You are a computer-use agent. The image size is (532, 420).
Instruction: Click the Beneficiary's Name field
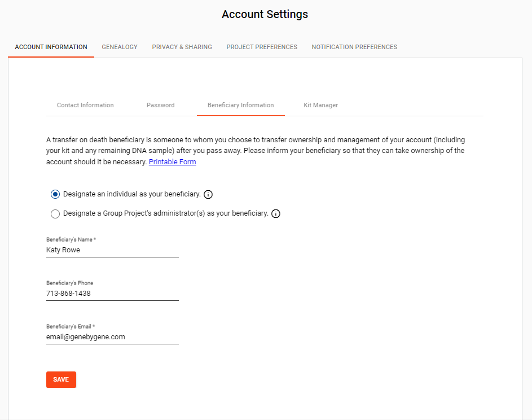(112, 250)
